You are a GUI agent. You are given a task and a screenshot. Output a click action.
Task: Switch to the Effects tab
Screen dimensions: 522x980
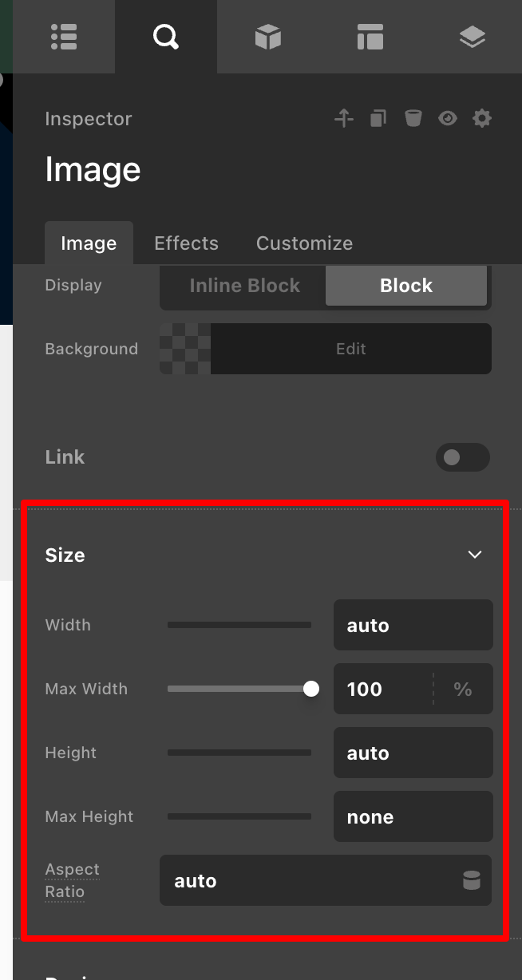click(x=186, y=243)
